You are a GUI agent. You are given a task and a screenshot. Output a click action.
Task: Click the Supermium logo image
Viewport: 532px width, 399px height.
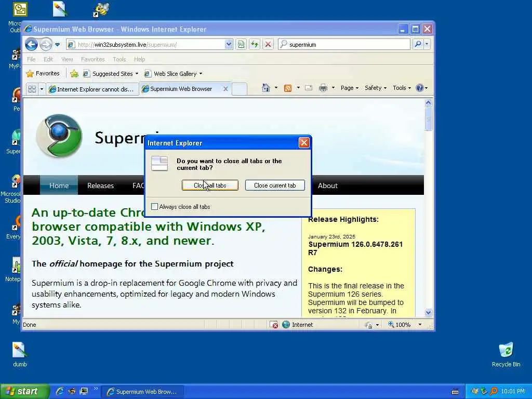[59, 136]
